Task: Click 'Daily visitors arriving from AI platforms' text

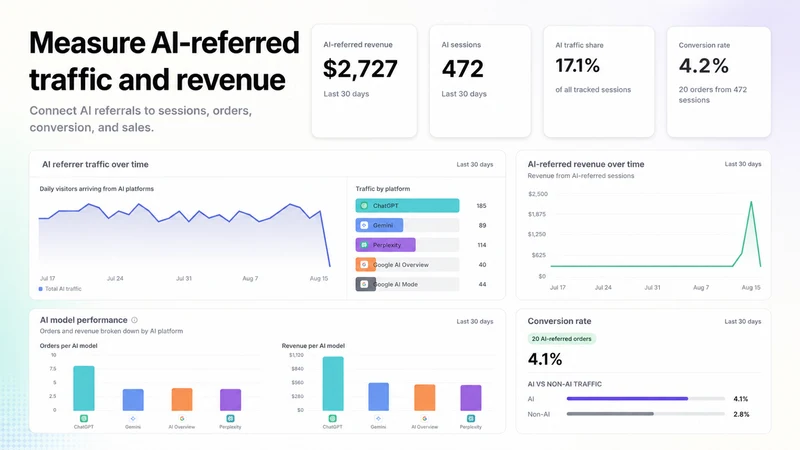Action: tap(96, 189)
